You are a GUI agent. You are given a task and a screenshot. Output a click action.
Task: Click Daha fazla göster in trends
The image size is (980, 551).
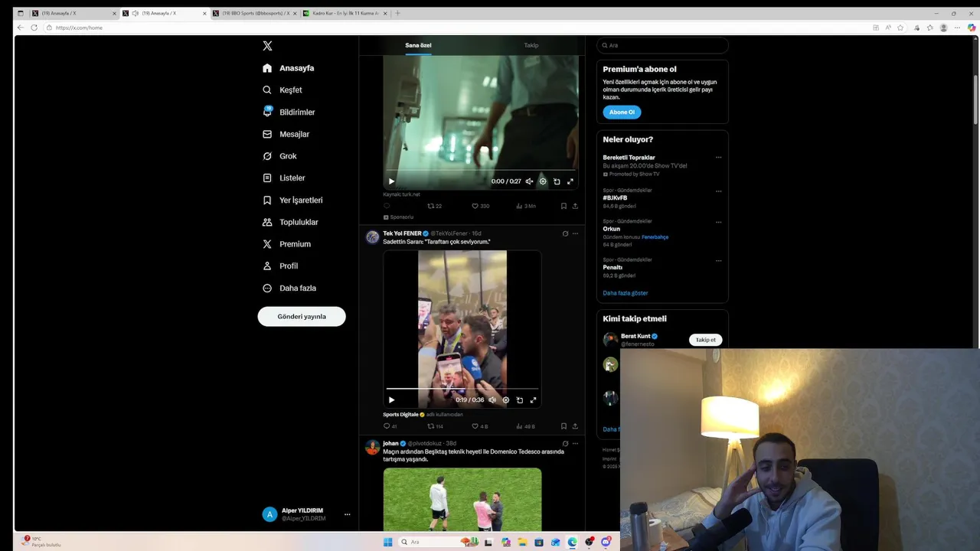(x=626, y=293)
